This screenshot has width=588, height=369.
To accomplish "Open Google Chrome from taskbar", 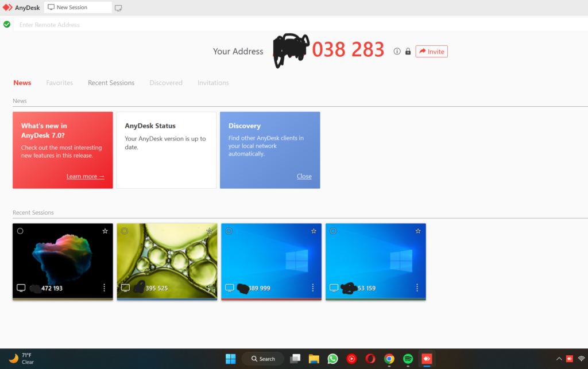I will coord(389,359).
